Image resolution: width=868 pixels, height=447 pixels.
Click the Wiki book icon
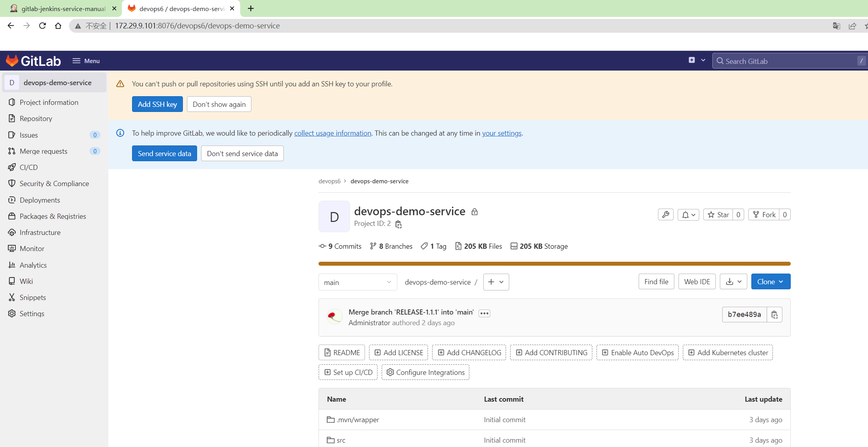[12, 281]
